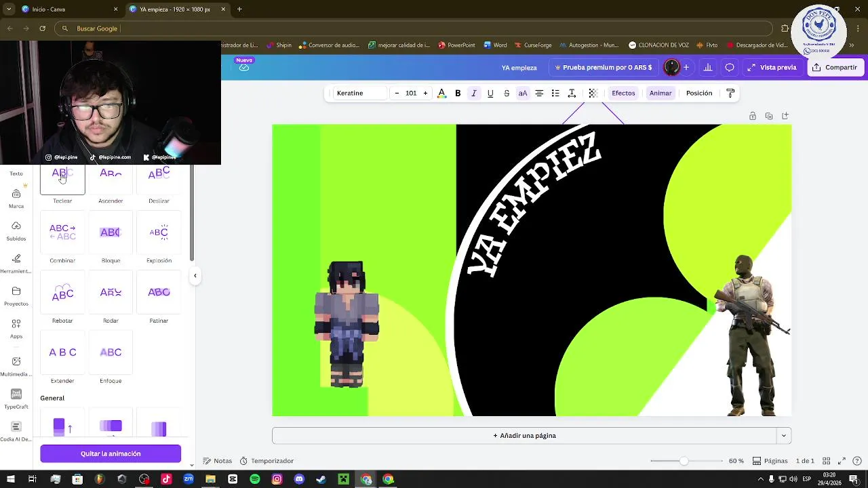Open Vista previa
The height and width of the screenshot is (488, 868).
(772, 67)
